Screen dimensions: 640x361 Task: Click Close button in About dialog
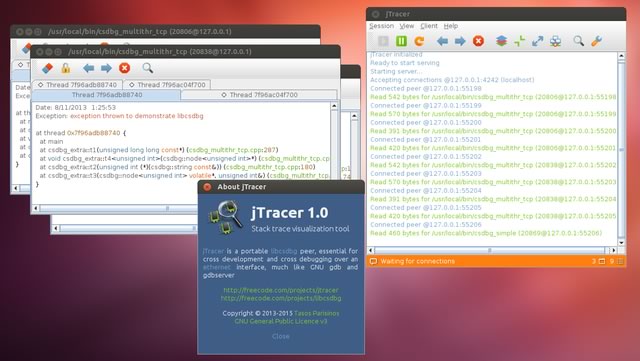pyautogui.click(x=281, y=336)
